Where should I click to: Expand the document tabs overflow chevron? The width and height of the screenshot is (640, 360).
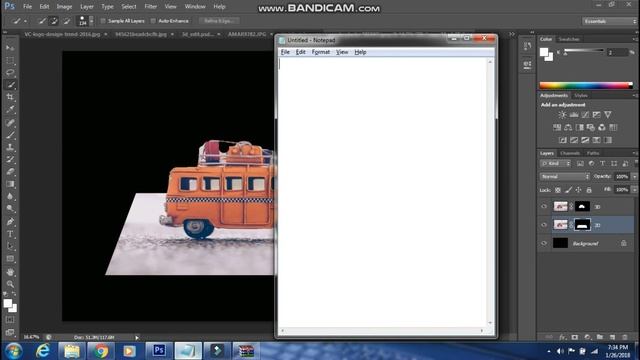512,34
